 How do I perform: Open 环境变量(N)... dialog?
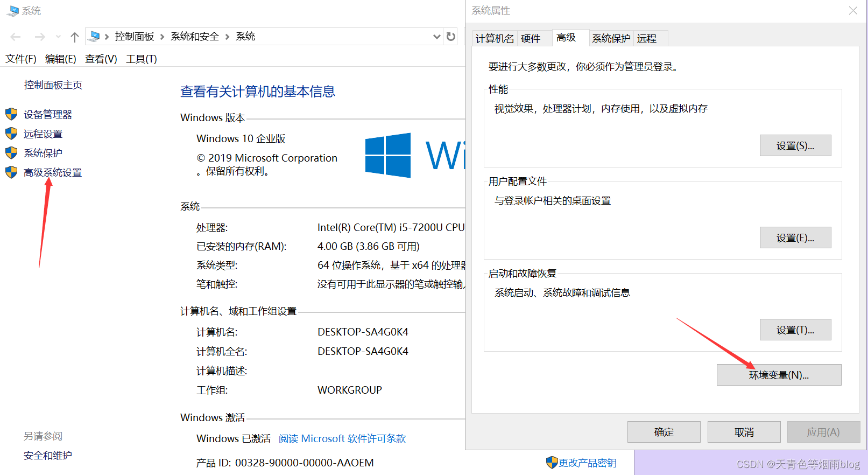coord(779,375)
